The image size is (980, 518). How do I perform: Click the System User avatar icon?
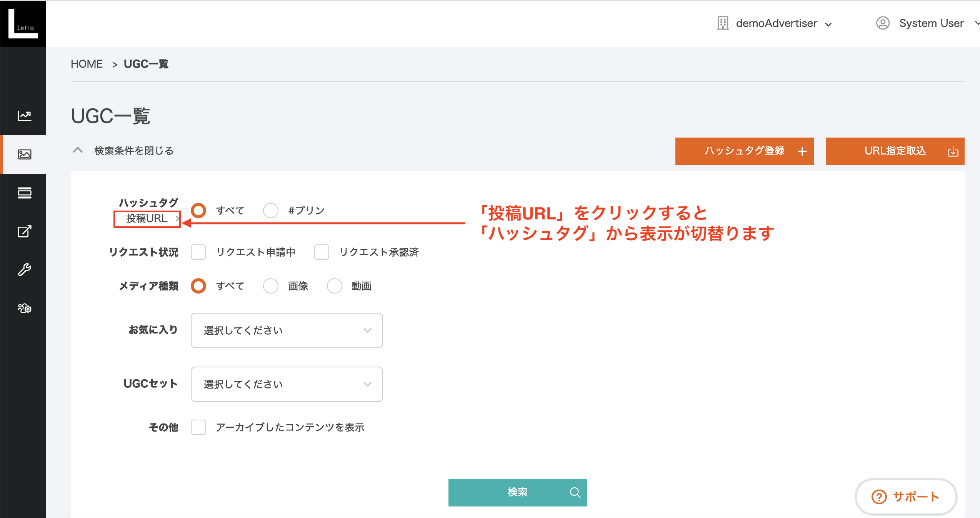point(883,23)
